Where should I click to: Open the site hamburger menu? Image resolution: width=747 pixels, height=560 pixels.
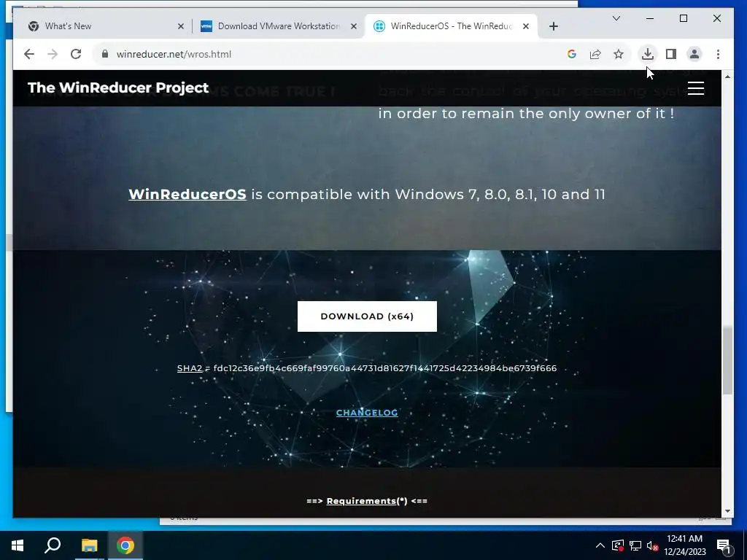click(x=695, y=88)
